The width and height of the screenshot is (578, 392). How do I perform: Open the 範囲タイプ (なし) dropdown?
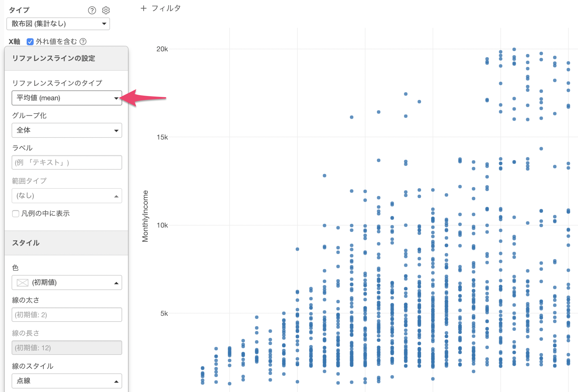point(67,196)
